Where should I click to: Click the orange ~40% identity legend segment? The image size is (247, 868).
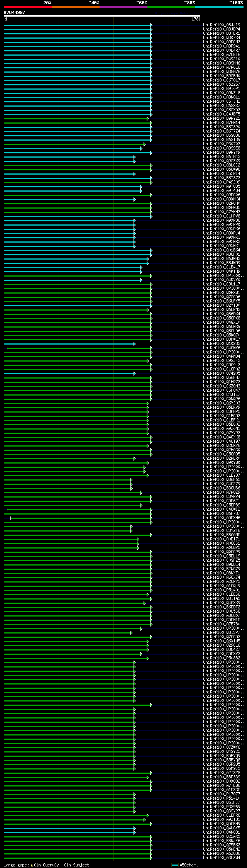tap(76, 7)
